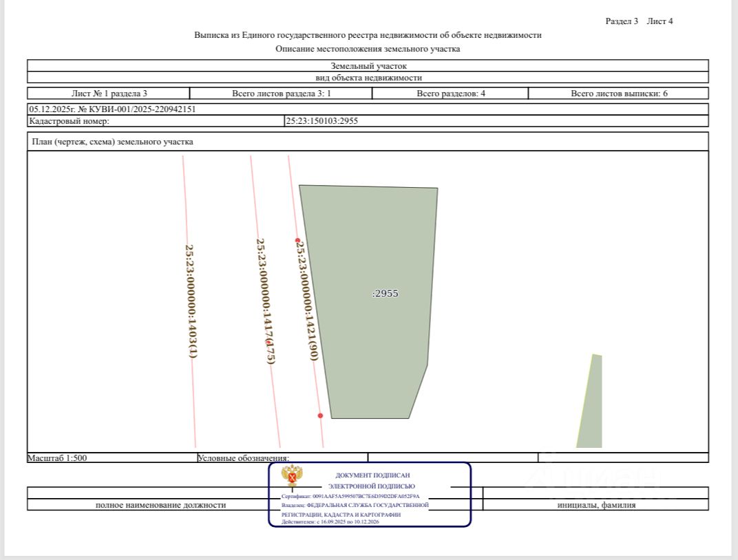This screenshot has height=560, width=738.
Task: Click the 'Раздел 3' header text
Action: click(x=621, y=21)
